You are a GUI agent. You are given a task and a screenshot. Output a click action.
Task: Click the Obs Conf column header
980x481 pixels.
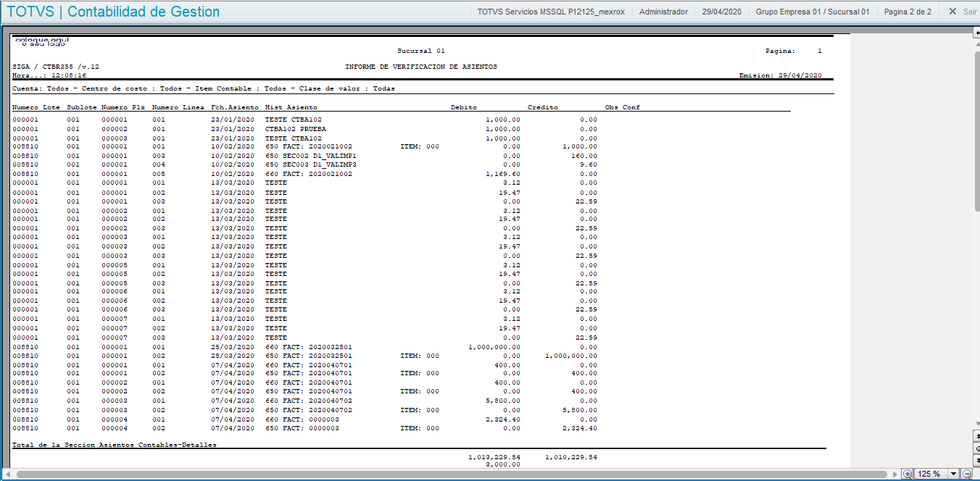(623, 107)
